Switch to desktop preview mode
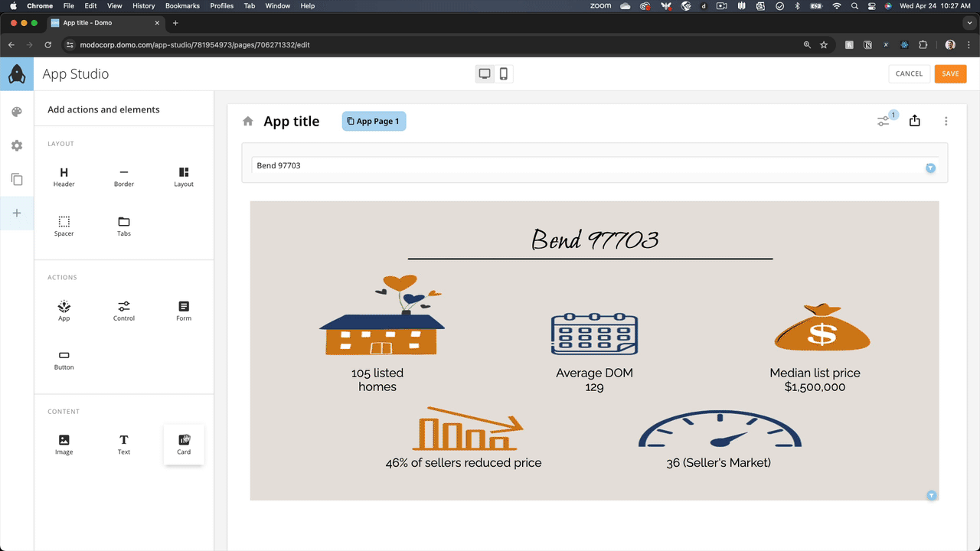Image resolution: width=980 pixels, height=551 pixels. [484, 73]
